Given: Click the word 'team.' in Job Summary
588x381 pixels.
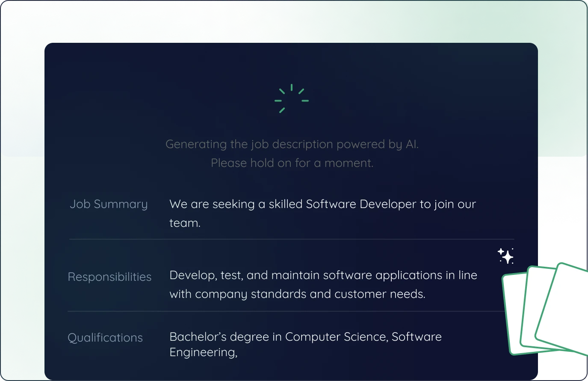Looking at the screenshot, I should click(185, 223).
